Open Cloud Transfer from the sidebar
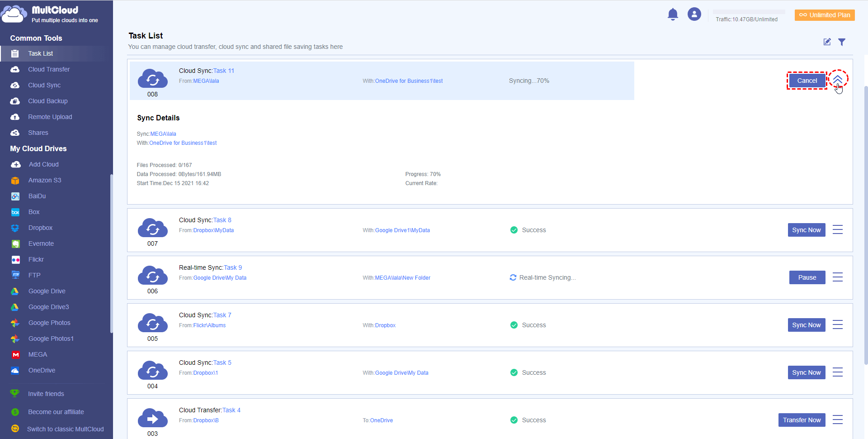The width and height of the screenshot is (868, 439). click(49, 69)
